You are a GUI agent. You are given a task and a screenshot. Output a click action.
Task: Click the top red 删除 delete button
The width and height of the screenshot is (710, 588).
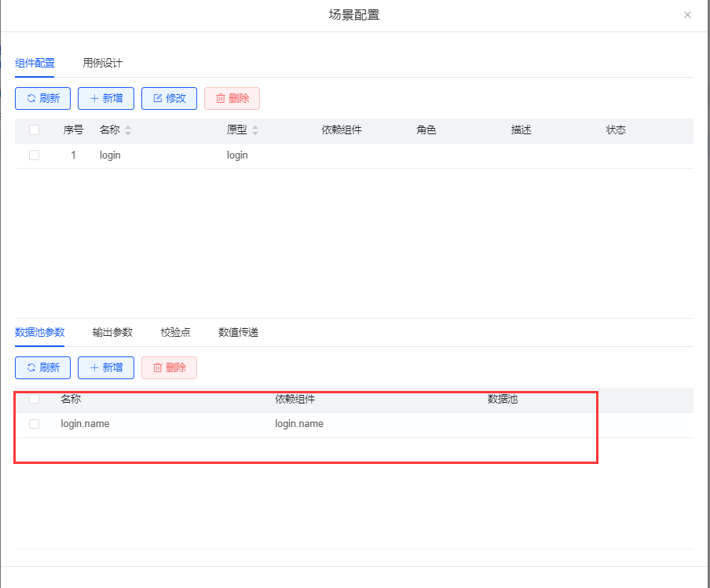(x=232, y=98)
